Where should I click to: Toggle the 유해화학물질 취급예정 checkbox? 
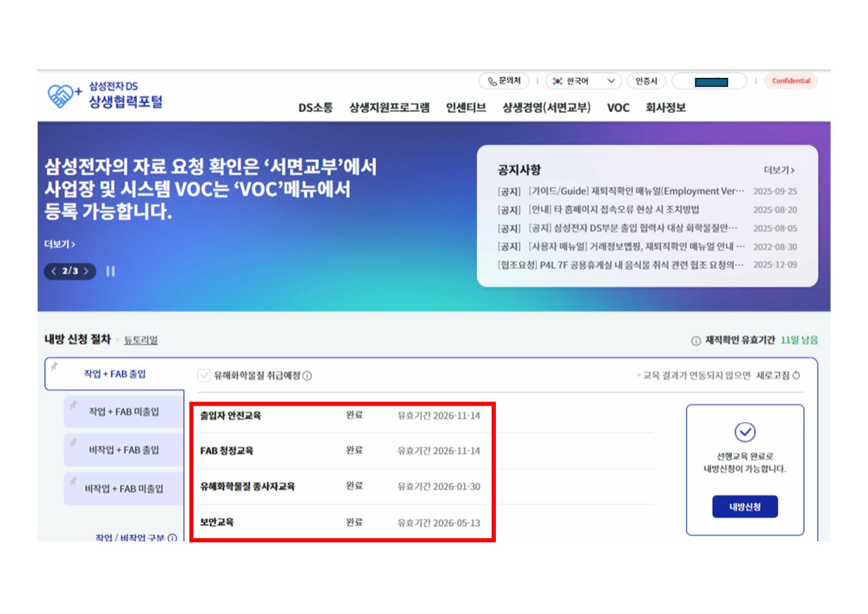[x=204, y=375]
